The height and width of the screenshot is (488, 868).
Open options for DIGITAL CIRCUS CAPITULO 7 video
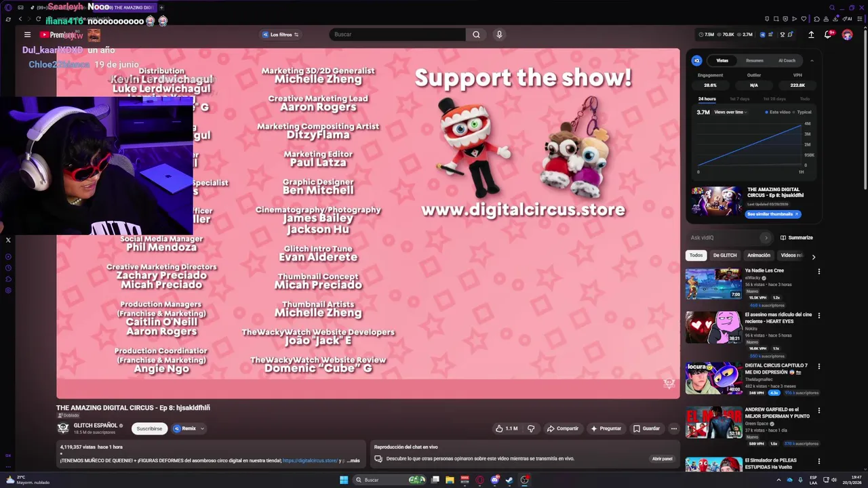tap(818, 366)
